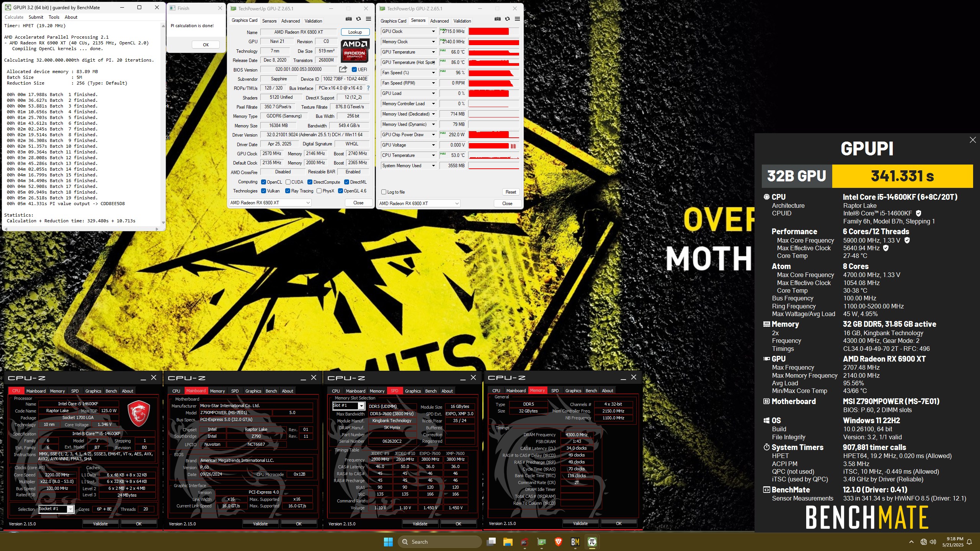Click the CPU-Z taskbar icon

524,542
